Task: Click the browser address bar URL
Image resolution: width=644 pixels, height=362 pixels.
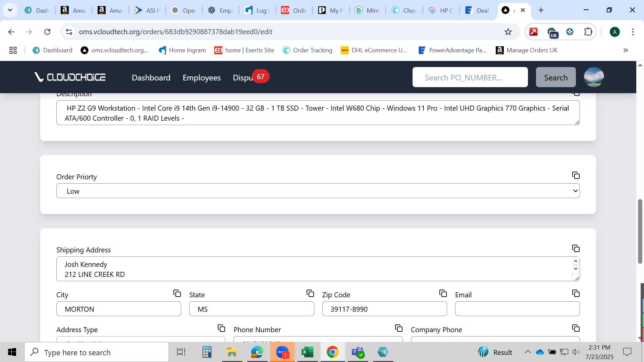Action: 175,32
